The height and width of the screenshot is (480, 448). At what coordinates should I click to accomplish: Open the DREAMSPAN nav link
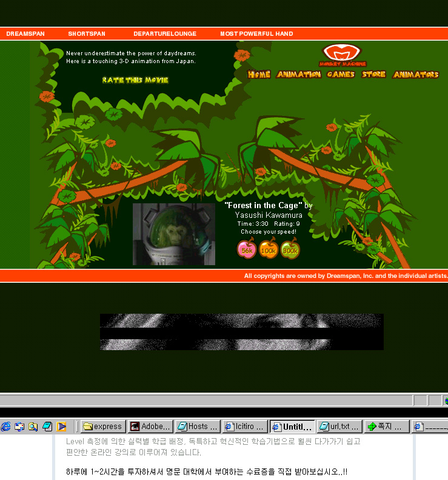coord(25,33)
